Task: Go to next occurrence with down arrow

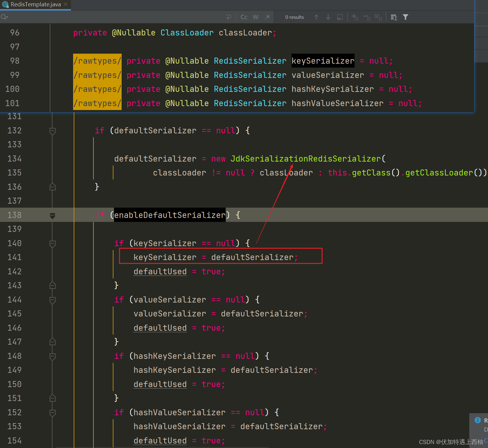Action: (x=328, y=17)
